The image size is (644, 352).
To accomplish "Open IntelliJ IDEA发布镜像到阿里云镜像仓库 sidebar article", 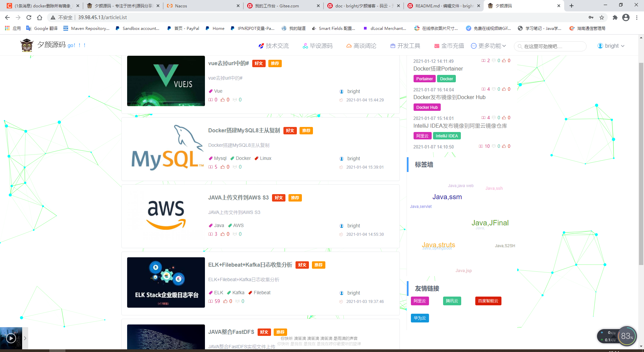I will (460, 126).
